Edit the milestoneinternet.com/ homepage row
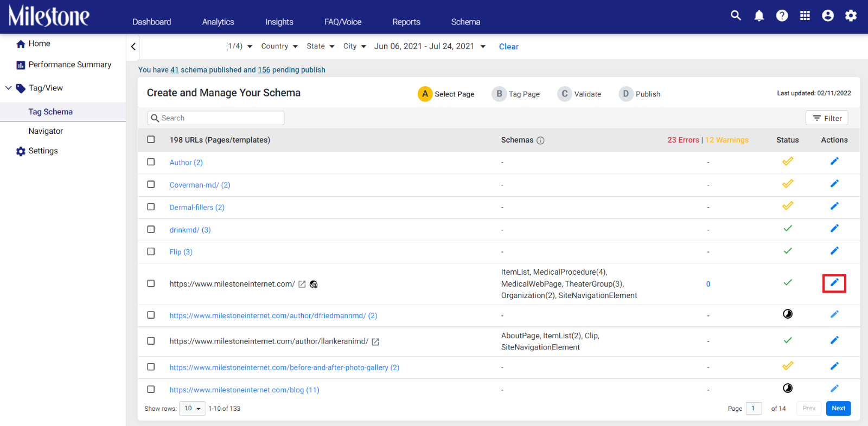The height and width of the screenshot is (426, 868). pos(834,283)
